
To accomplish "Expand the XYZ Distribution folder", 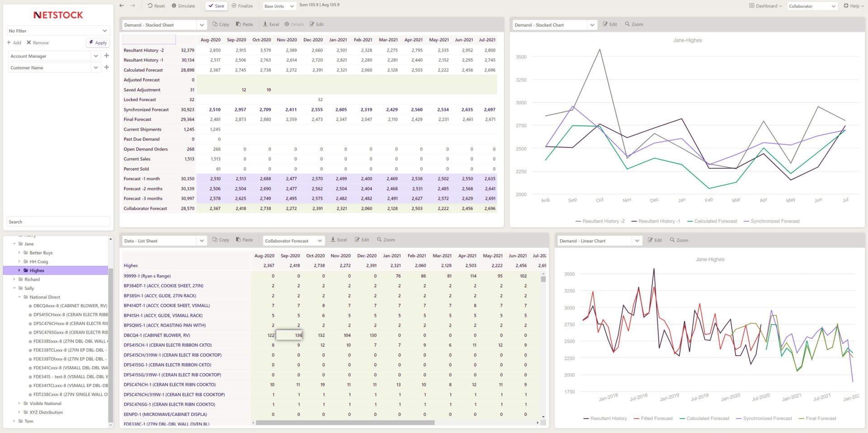I will 19,412.
